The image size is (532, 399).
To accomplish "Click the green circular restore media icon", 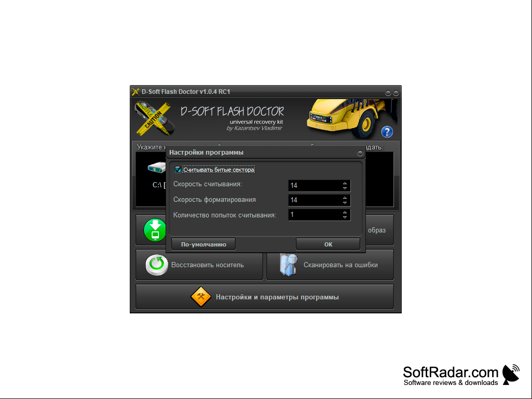I will tap(157, 265).
